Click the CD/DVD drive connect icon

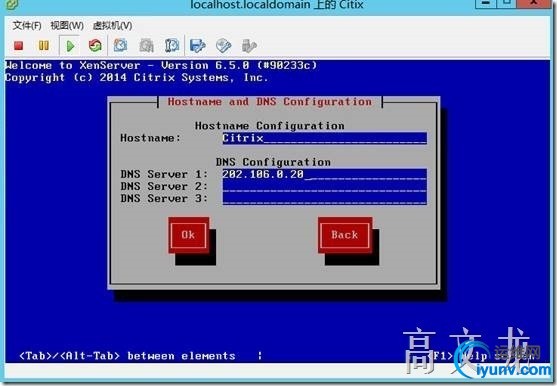223,45
